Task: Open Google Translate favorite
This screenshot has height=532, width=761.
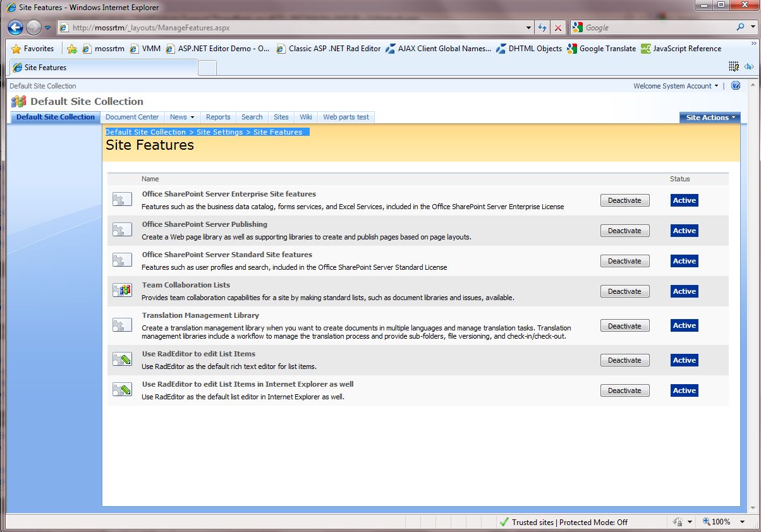Action: coord(601,49)
